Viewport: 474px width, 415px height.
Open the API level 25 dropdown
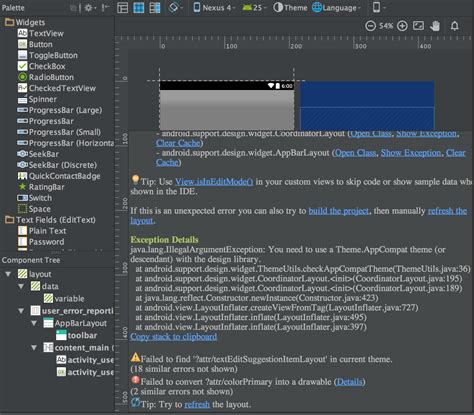pos(254,8)
